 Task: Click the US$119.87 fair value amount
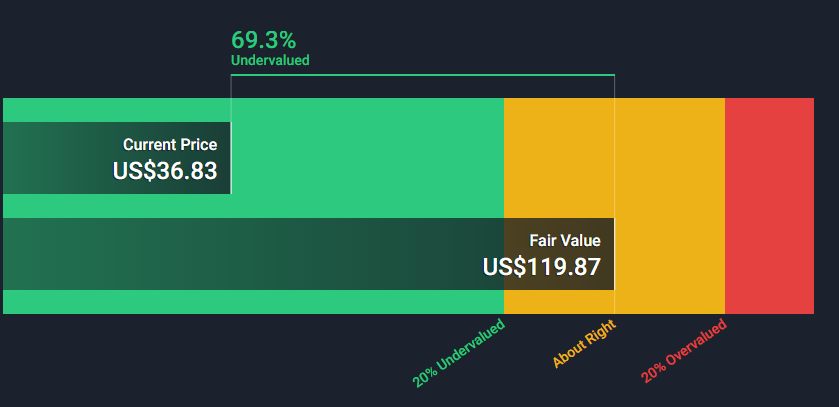coord(541,267)
